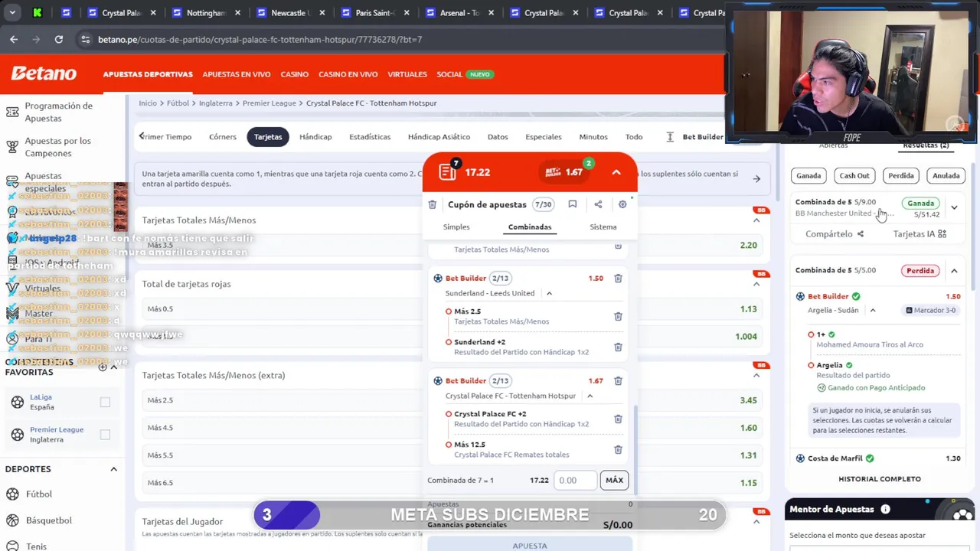
Task: Open Mentor de Apuestas info icon
Action: pos(885,509)
